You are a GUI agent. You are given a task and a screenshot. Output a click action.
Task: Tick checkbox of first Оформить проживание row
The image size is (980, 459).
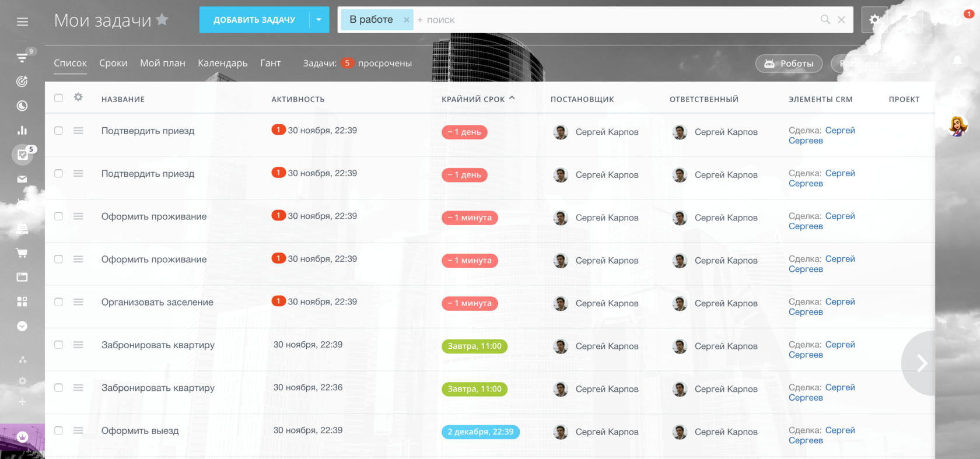click(58, 216)
